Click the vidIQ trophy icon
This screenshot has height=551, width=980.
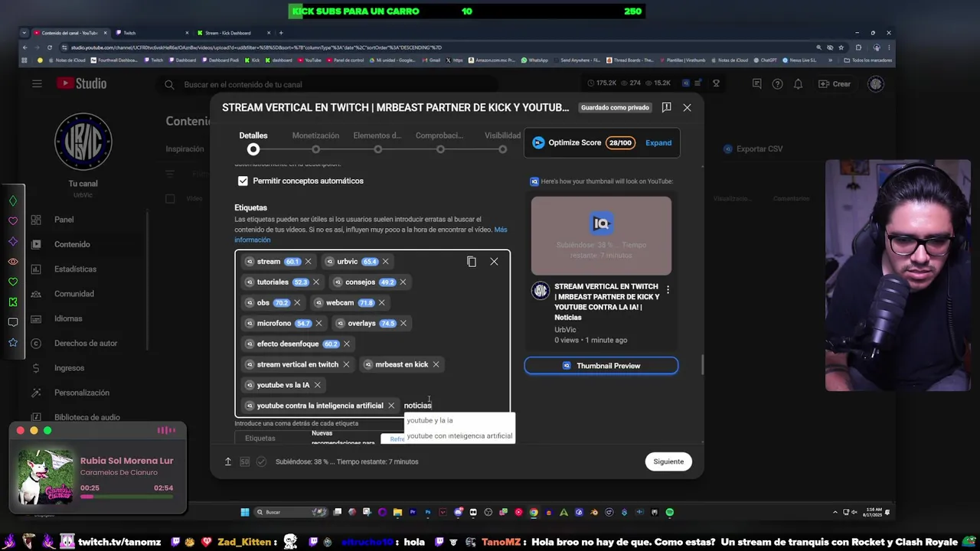point(717,83)
